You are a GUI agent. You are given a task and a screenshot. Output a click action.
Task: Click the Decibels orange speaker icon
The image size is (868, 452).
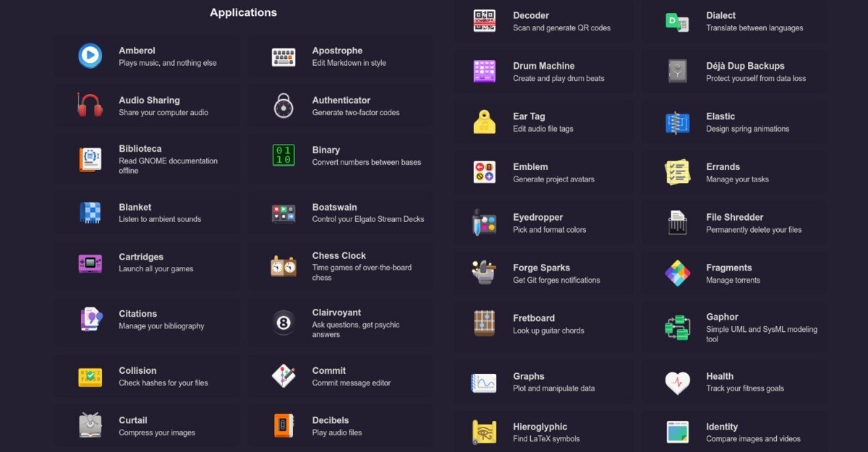[x=284, y=425]
